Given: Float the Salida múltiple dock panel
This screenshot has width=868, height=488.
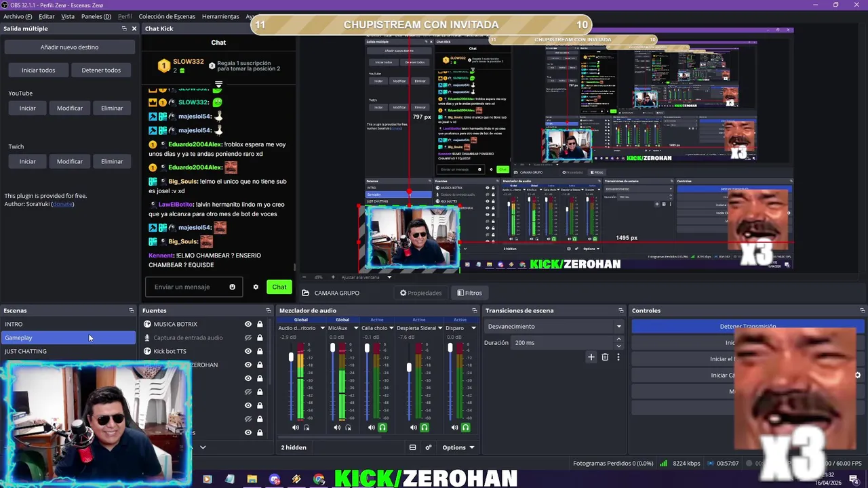Looking at the screenshot, I should (124, 28).
